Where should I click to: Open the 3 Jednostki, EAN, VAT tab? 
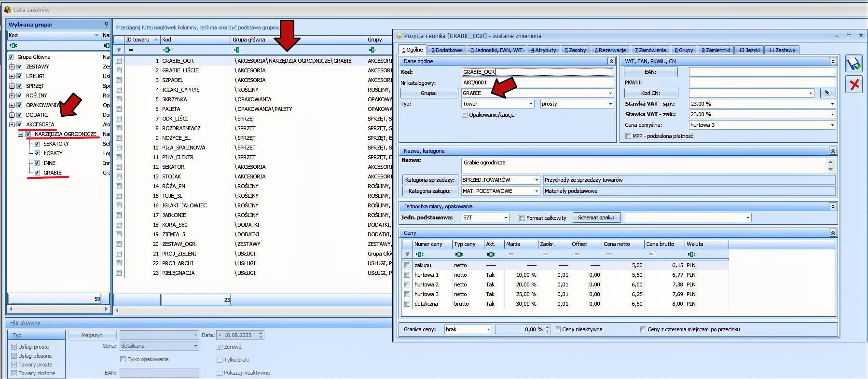[496, 50]
